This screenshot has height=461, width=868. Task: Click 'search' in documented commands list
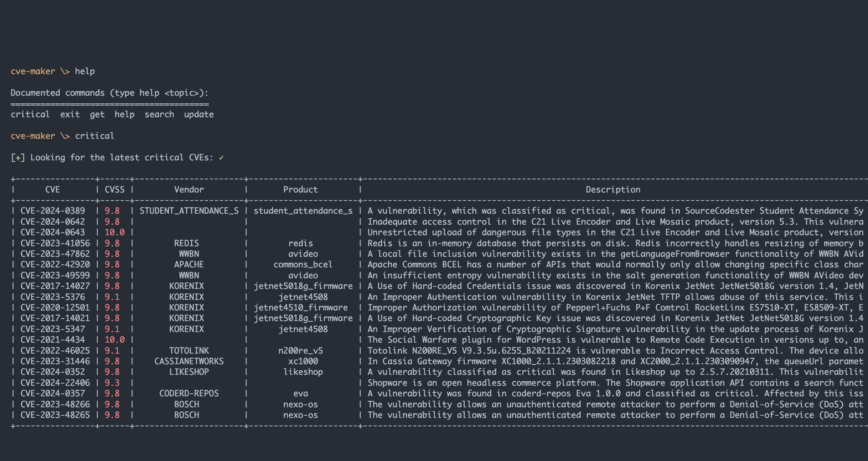click(159, 114)
